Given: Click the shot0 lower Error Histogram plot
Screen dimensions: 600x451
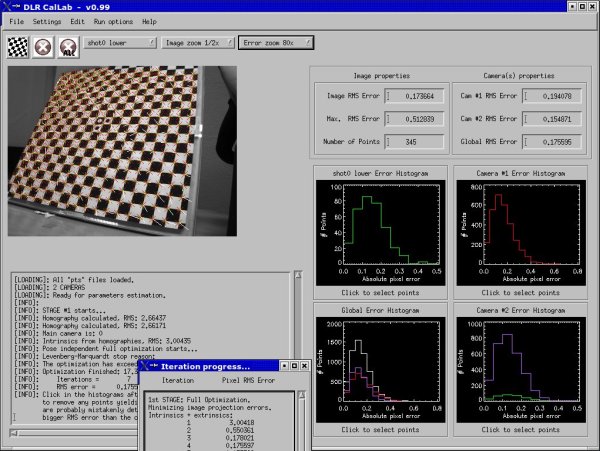Looking at the screenshot, I should click(377, 231).
